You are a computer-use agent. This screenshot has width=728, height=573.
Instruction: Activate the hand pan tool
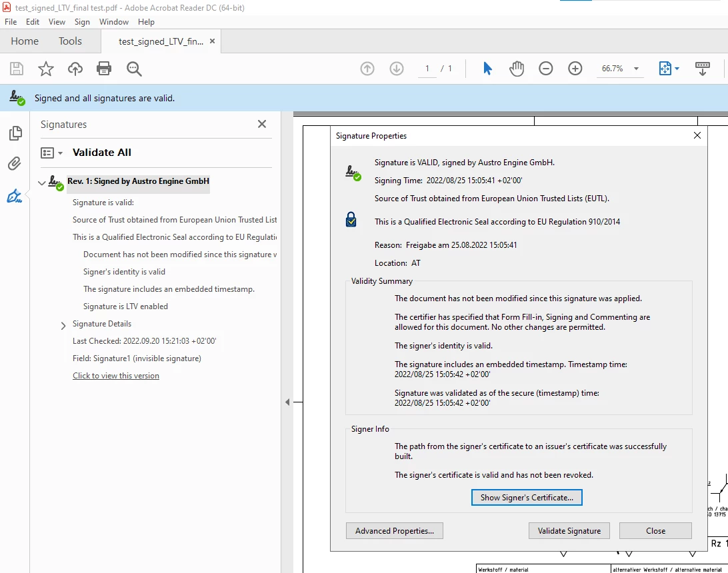click(x=516, y=69)
